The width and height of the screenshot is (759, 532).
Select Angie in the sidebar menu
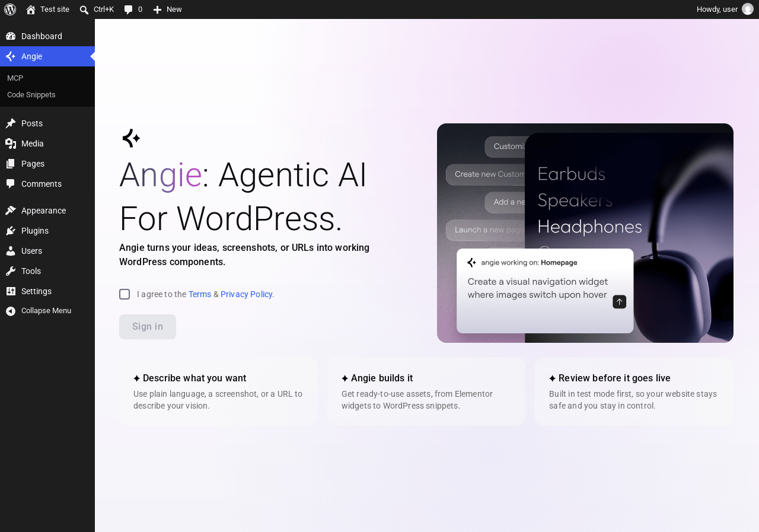coord(47,56)
